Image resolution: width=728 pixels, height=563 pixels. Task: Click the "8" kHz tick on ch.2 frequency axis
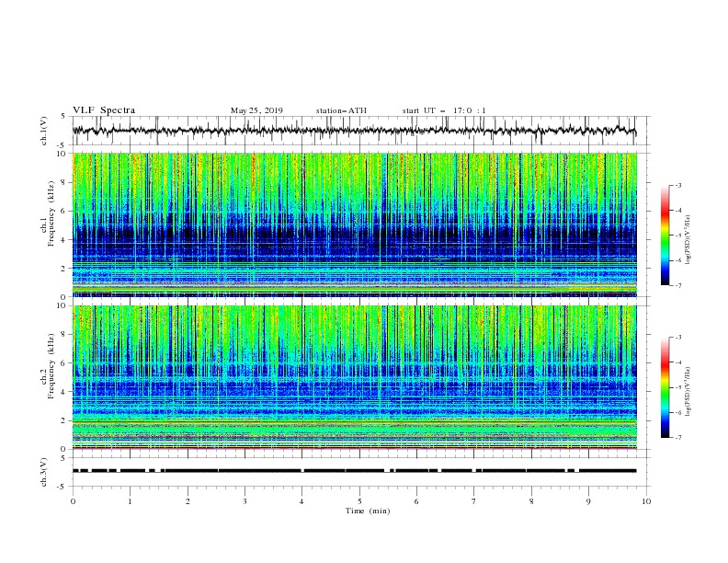point(63,334)
